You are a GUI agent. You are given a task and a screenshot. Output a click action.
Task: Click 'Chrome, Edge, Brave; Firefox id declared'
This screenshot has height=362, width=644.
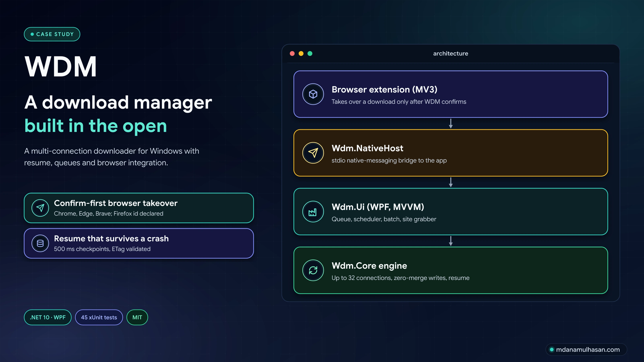[x=108, y=214]
